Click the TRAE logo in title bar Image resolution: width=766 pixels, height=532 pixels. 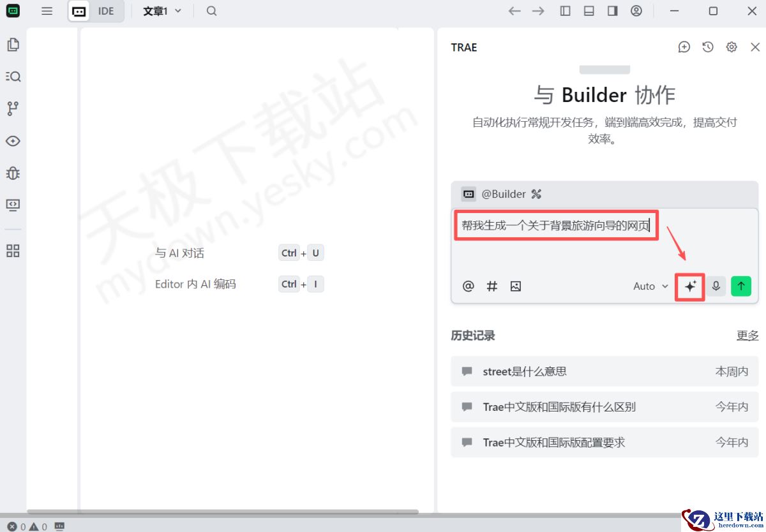tap(13, 11)
